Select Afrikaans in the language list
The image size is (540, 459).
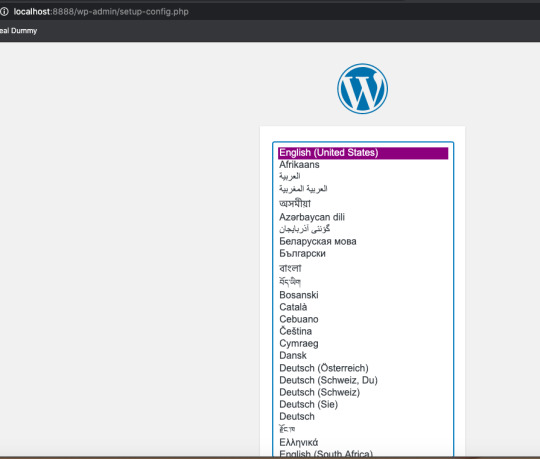point(363,165)
